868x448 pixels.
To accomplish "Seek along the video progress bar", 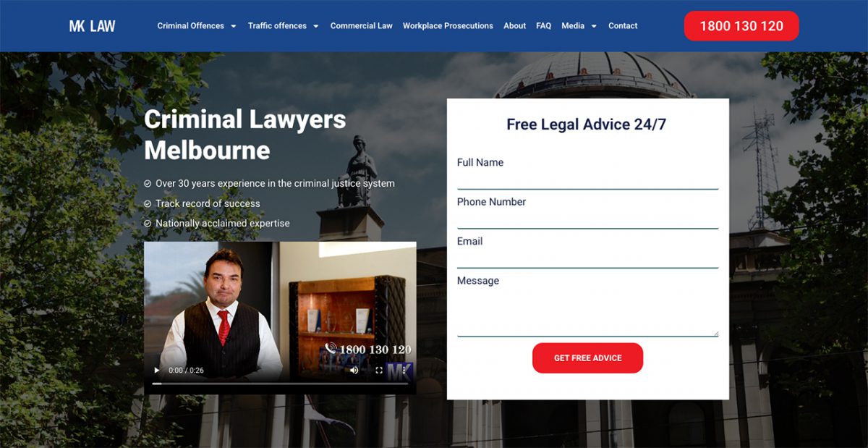I will pyautogui.click(x=280, y=384).
